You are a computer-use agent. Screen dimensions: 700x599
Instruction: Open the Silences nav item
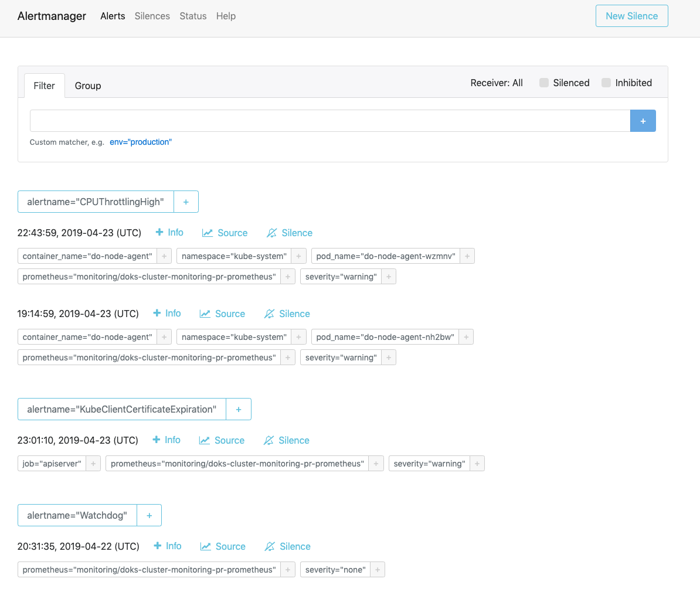152,16
